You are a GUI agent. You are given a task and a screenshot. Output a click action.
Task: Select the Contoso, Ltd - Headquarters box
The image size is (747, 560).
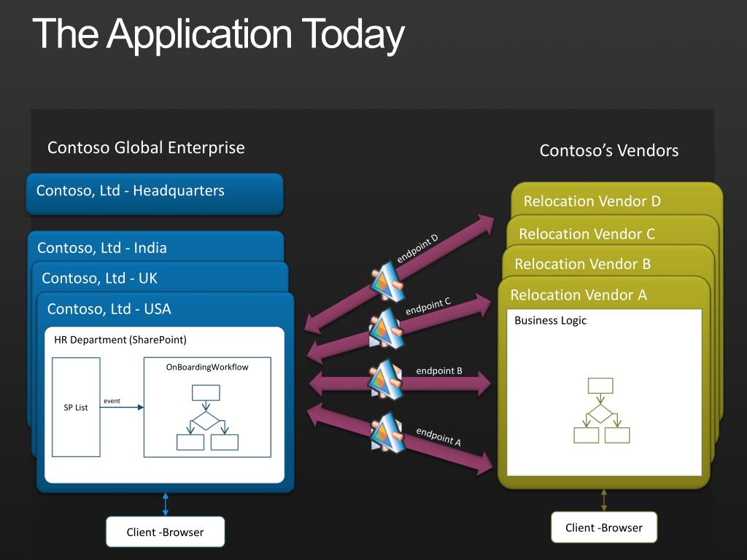coord(155,193)
